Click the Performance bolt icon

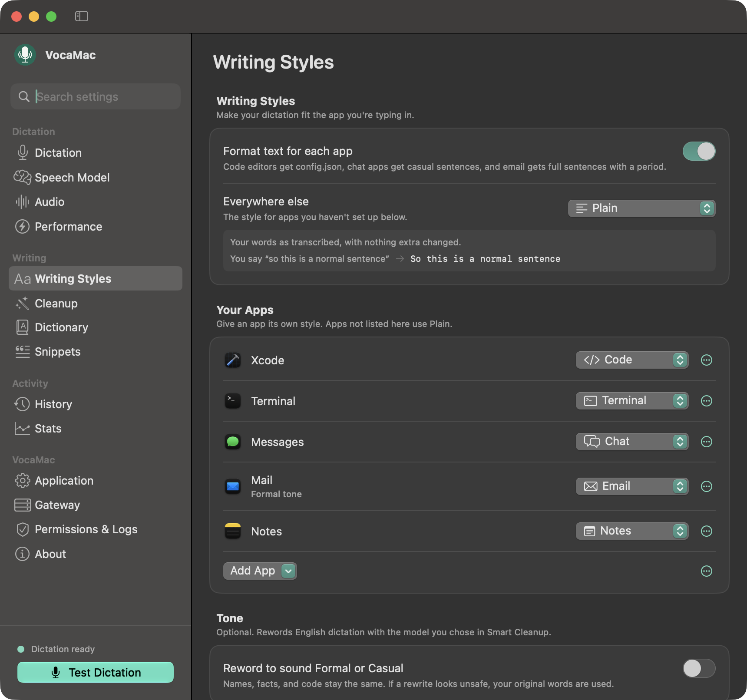[23, 227]
